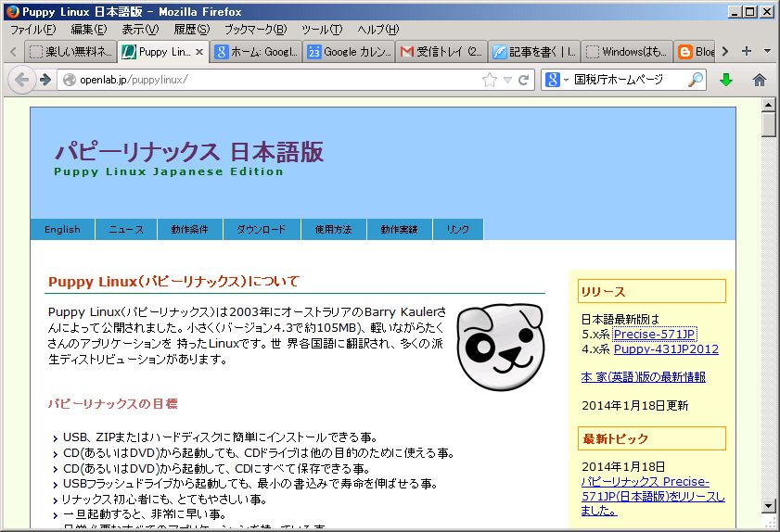
Task: Click the scrollbar down arrow
Action: click(769, 506)
